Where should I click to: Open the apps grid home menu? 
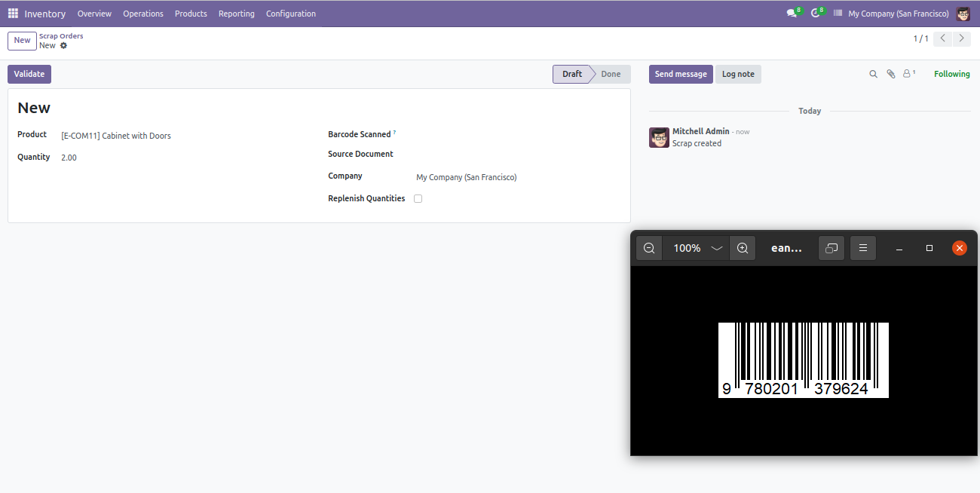(13, 14)
